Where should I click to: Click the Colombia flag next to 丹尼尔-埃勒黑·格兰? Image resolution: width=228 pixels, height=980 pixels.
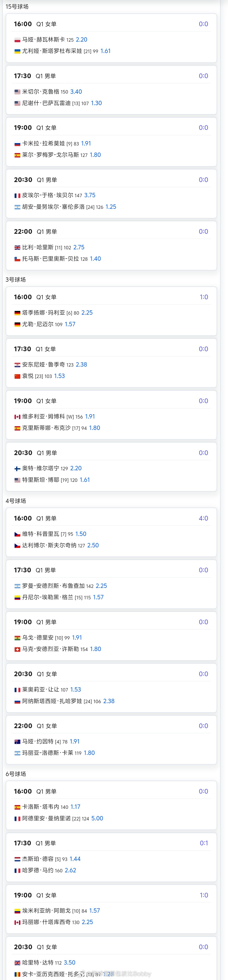click(17, 598)
